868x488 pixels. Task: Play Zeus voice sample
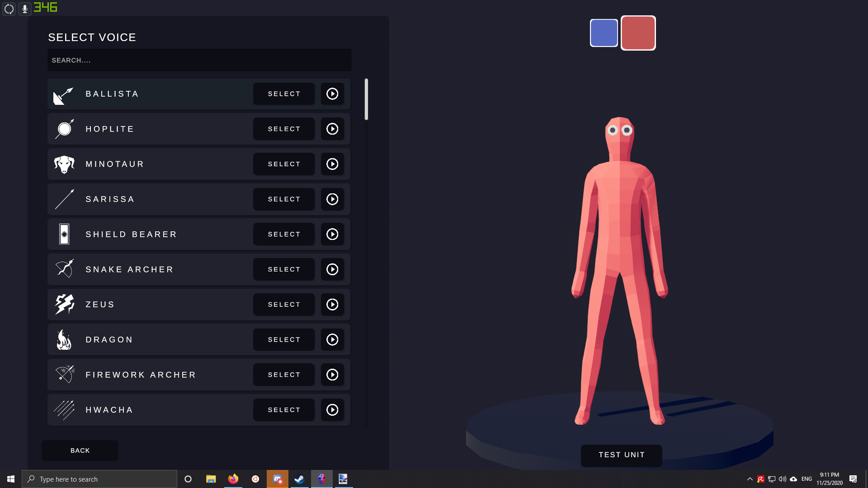pos(332,305)
